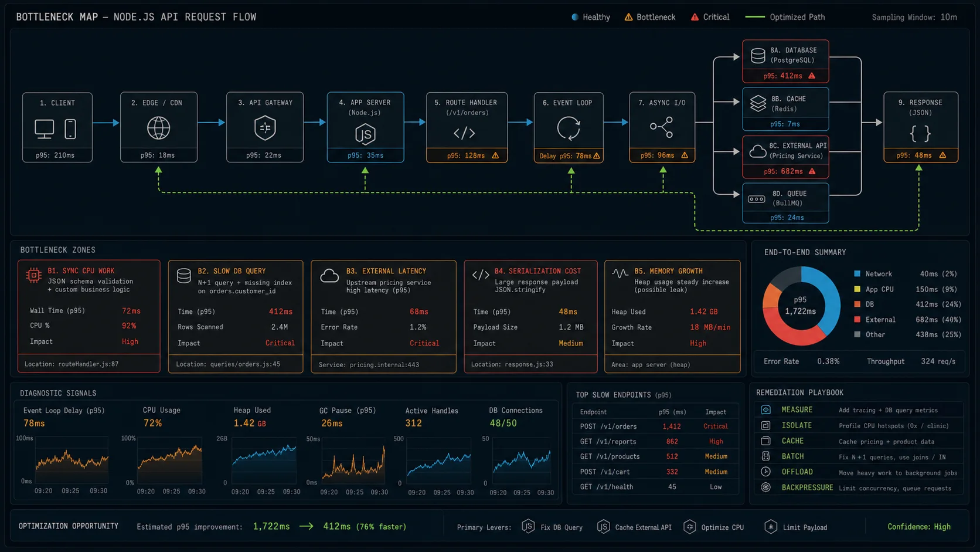980x552 pixels.
Task: Select the POST /v1/cart endpoint row
Action: [655, 472]
